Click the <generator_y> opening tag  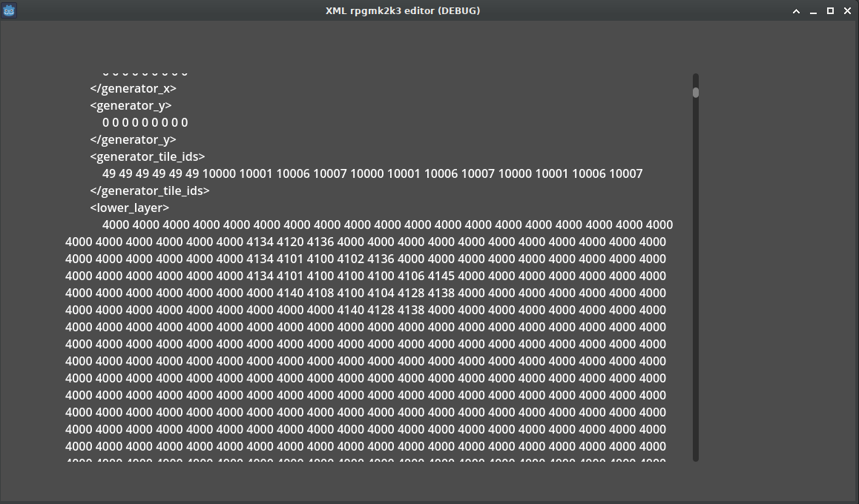click(x=131, y=105)
